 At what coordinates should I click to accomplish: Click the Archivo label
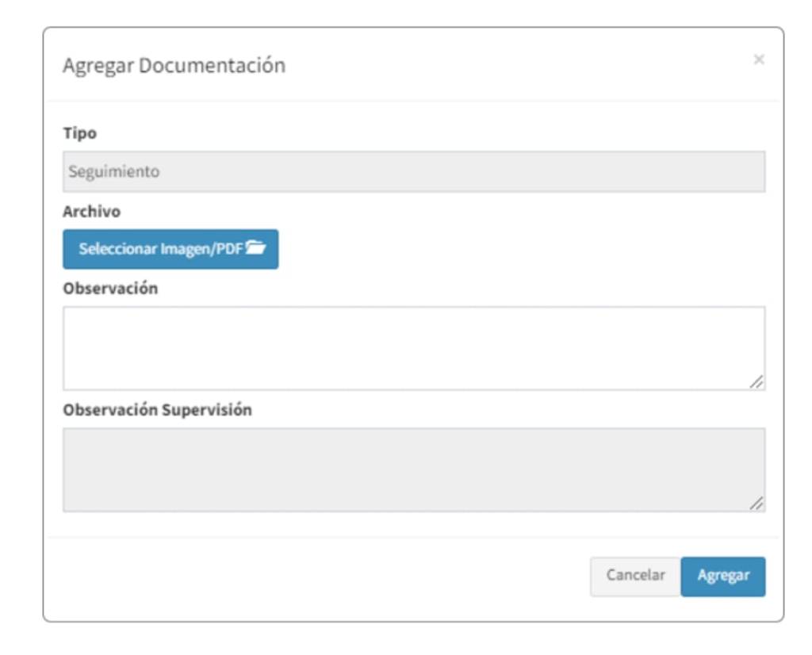tap(91, 212)
